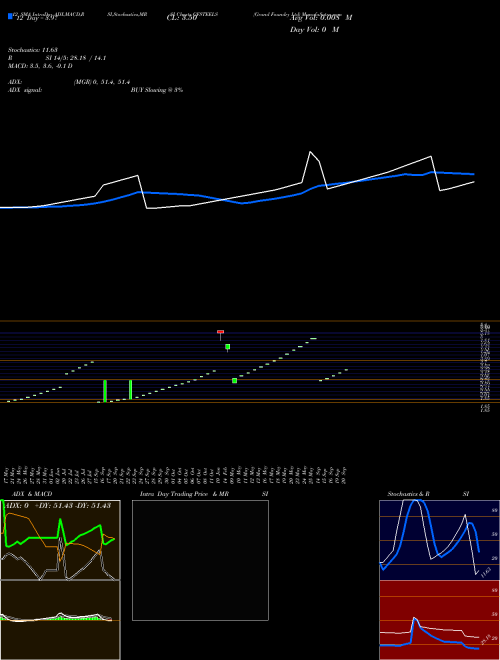The image size is (500, 660).
Task: Click the empty intraday trading price panel
Action: [200, 560]
